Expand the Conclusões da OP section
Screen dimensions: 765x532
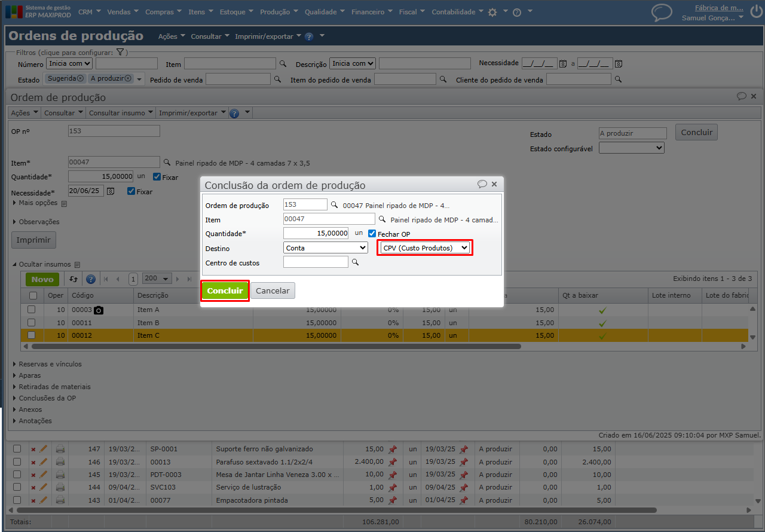47,398
